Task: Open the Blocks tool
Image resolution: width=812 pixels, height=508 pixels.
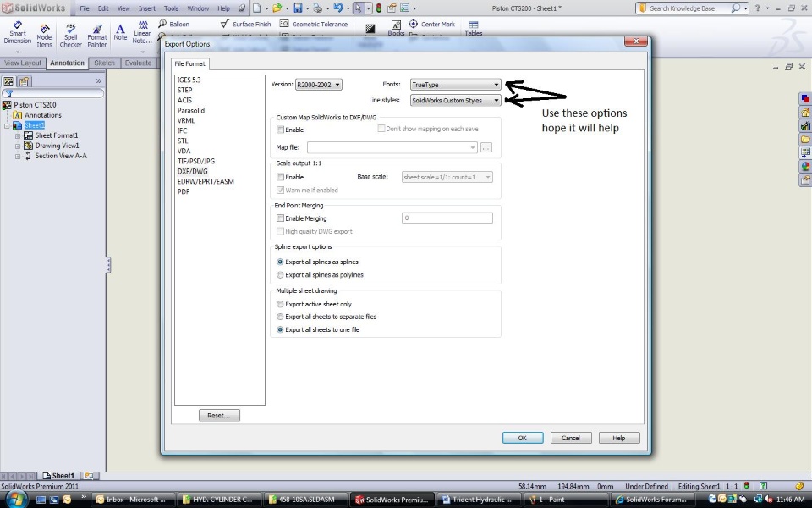Action: (x=396, y=28)
